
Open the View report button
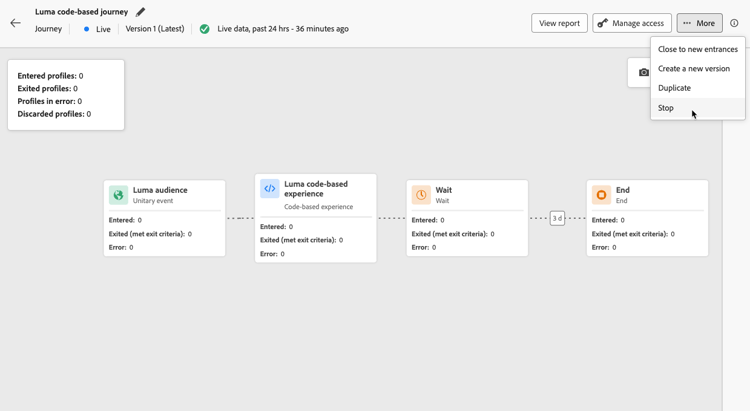tap(559, 23)
